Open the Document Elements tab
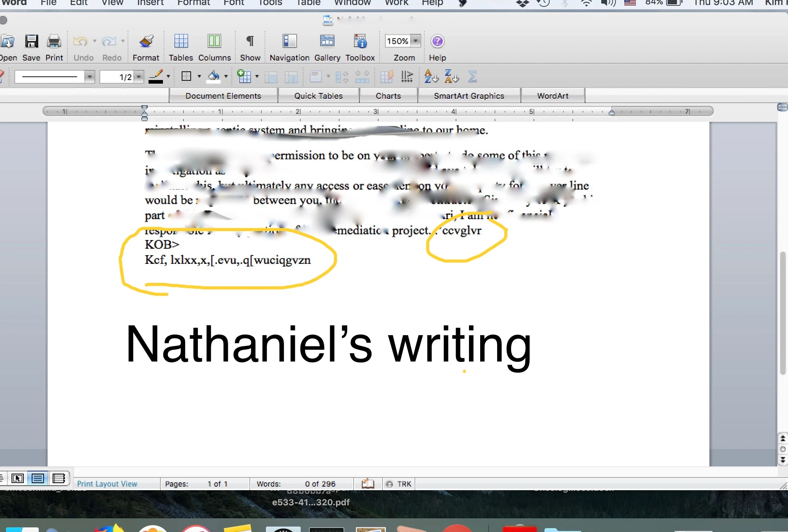 [223, 96]
